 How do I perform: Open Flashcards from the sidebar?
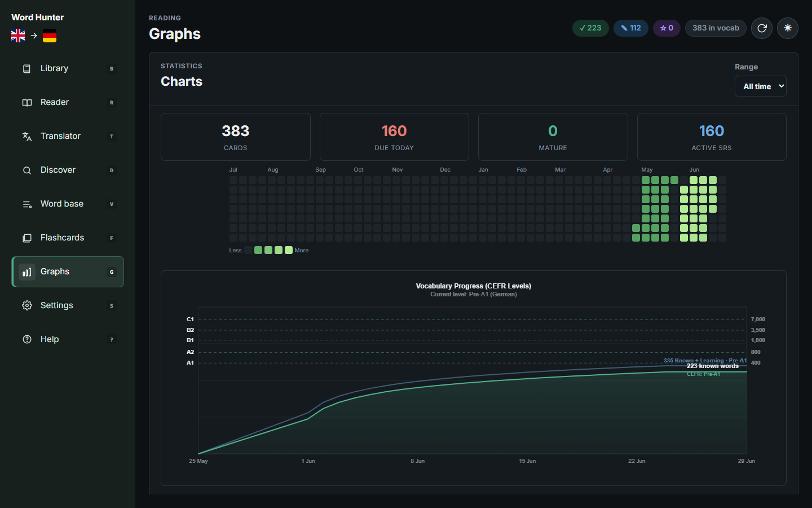click(x=68, y=238)
